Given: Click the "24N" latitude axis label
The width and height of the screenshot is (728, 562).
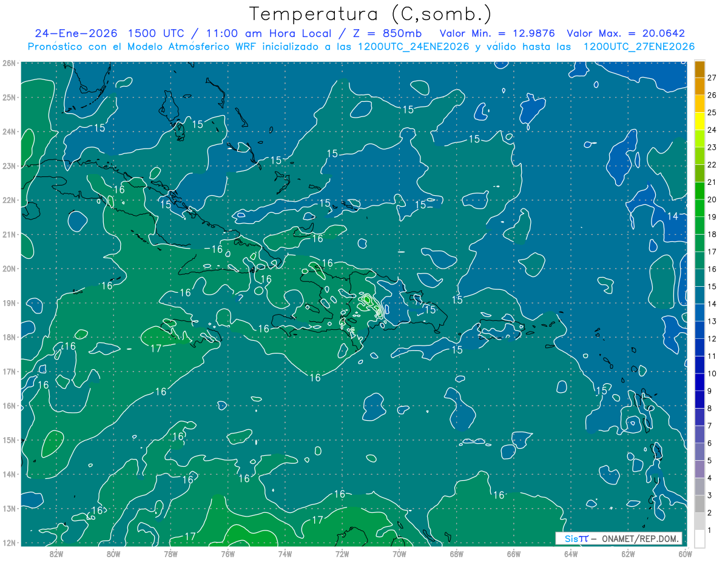Looking at the screenshot, I should [x=8, y=132].
